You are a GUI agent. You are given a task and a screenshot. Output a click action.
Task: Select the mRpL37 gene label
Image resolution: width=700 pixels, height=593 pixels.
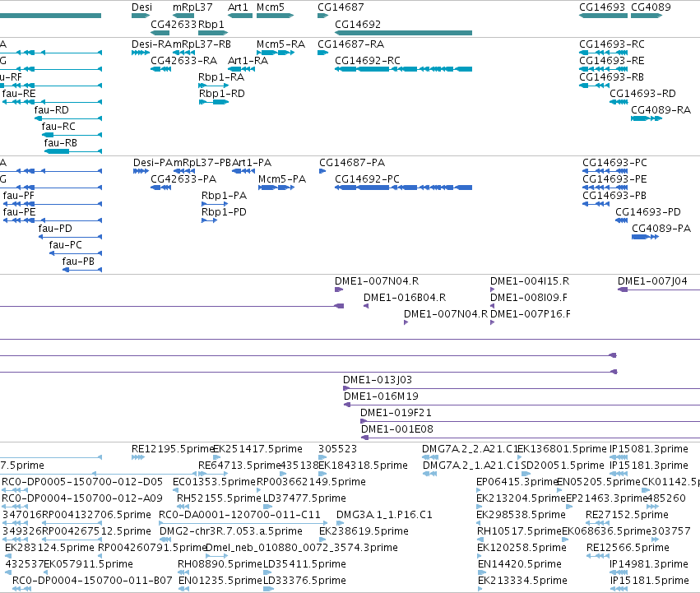point(192,7)
